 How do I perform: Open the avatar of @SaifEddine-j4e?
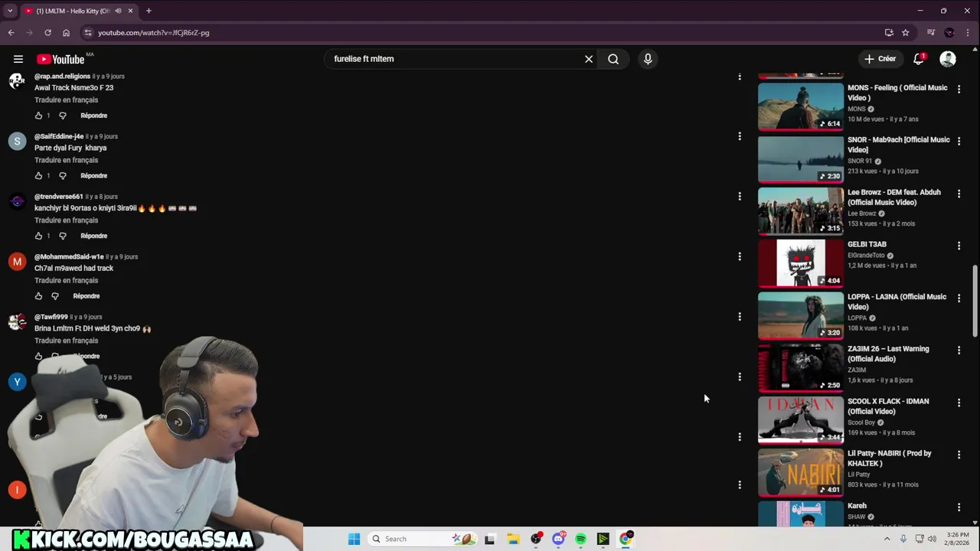(17, 142)
